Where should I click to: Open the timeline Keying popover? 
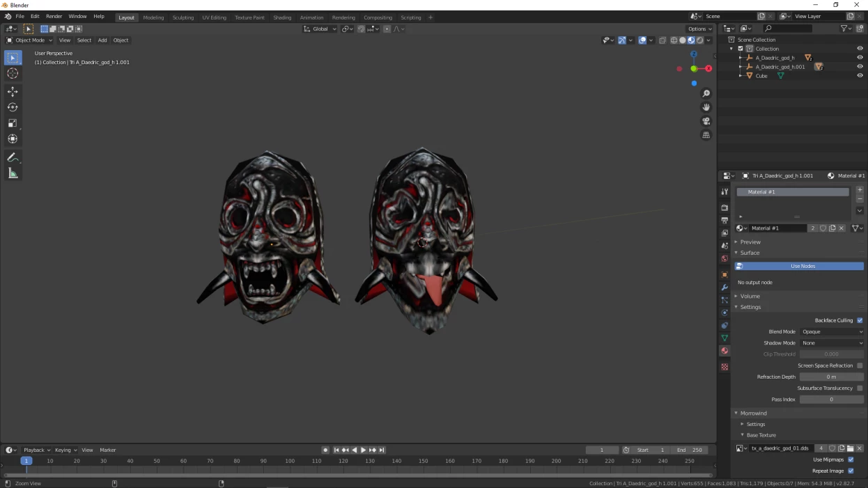click(65, 450)
